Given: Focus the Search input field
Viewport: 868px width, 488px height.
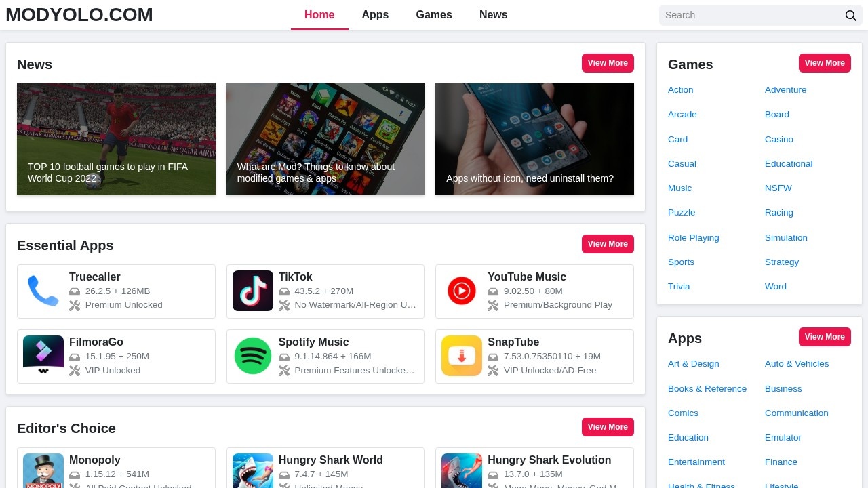Looking at the screenshot, I should coord(751,15).
